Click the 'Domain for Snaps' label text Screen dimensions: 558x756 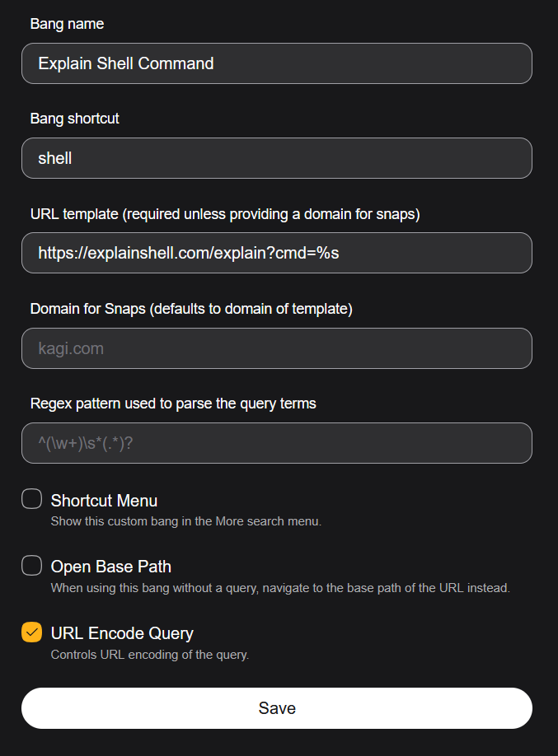191,309
